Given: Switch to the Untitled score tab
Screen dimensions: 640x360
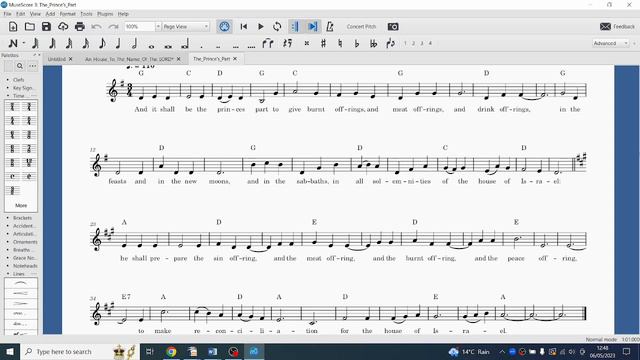Looking at the screenshot, I should [57, 59].
